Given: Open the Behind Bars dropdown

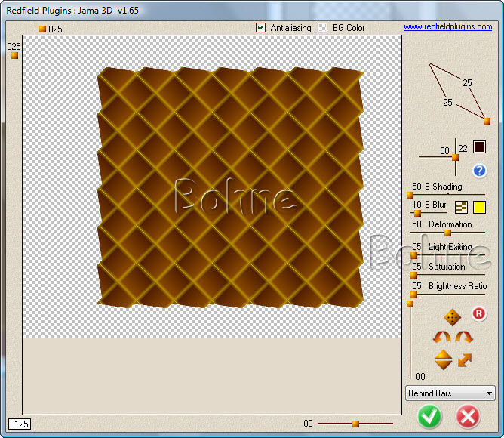Looking at the screenshot, I should (450, 393).
